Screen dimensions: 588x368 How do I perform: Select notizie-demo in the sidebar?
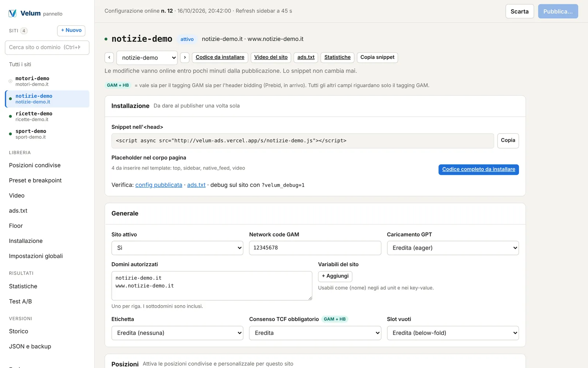click(47, 99)
